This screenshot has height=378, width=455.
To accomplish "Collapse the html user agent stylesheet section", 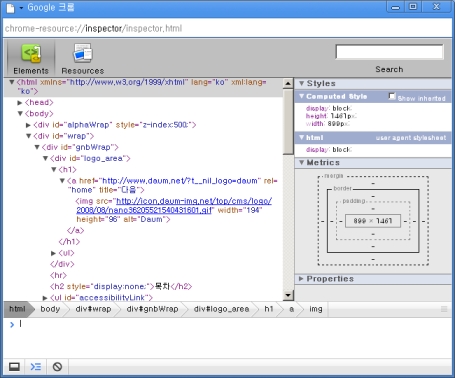I will 302,137.
